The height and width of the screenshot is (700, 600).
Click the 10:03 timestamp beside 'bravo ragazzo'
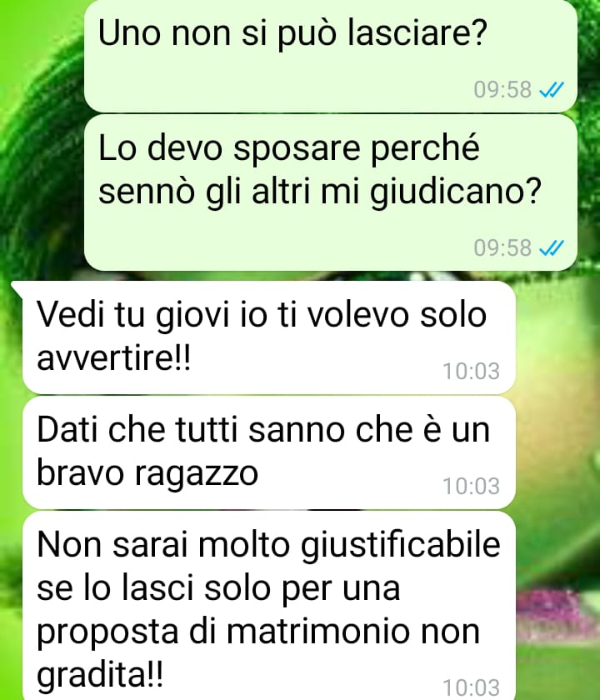(471, 486)
